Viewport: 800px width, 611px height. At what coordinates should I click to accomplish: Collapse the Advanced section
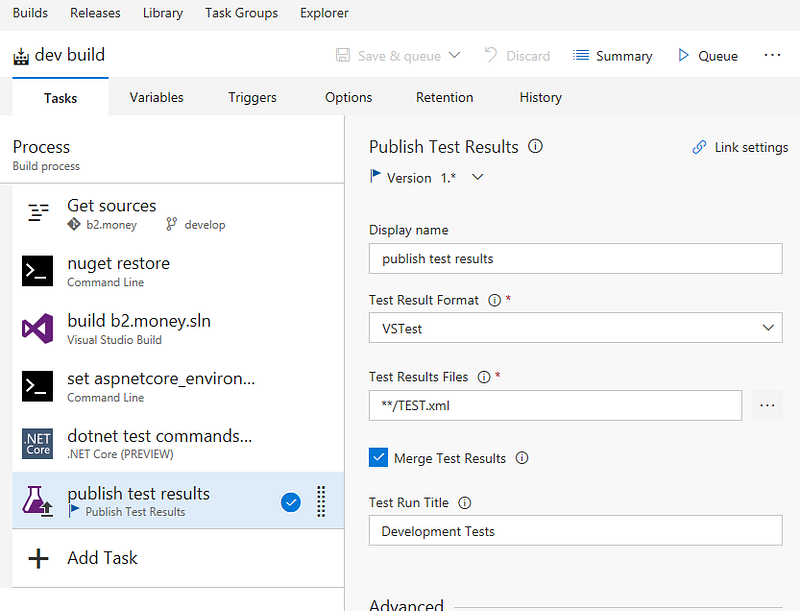pos(406,605)
